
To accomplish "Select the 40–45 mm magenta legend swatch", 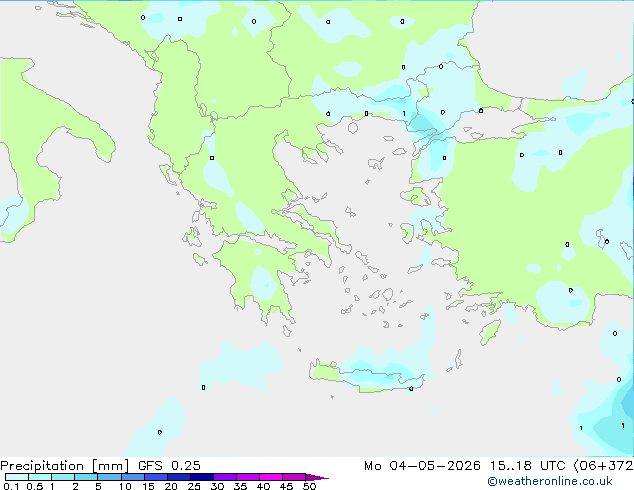I will tap(271, 477).
